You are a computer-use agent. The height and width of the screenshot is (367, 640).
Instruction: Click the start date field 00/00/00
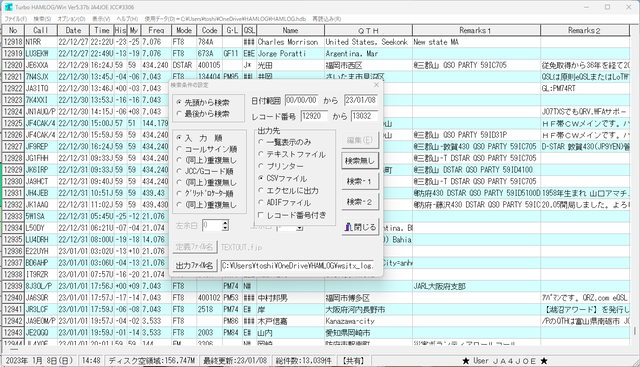(301, 100)
